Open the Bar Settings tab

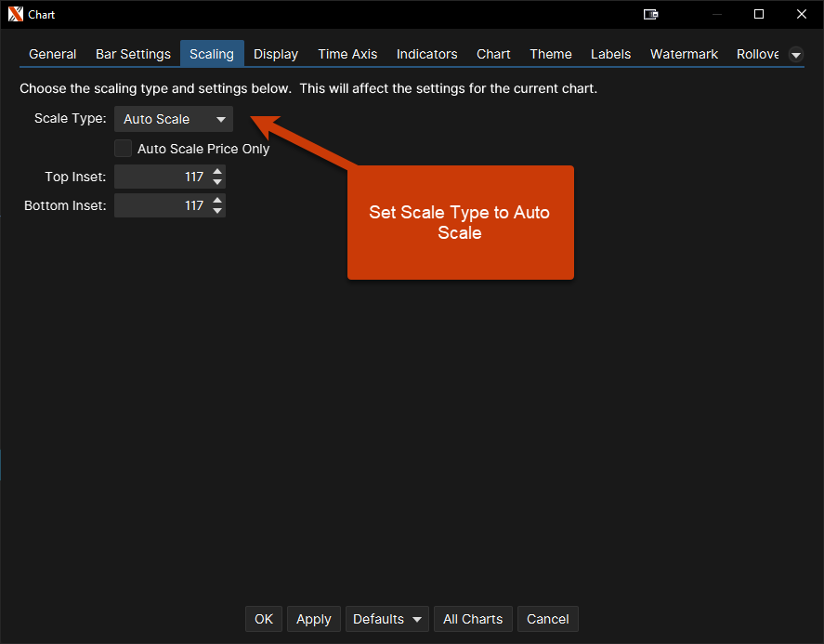point(133,54)
